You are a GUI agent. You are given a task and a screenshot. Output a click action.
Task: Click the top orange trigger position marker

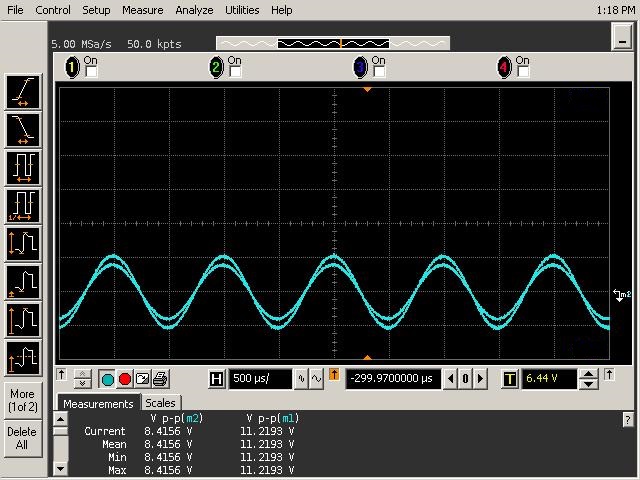(x=367, y=89)
